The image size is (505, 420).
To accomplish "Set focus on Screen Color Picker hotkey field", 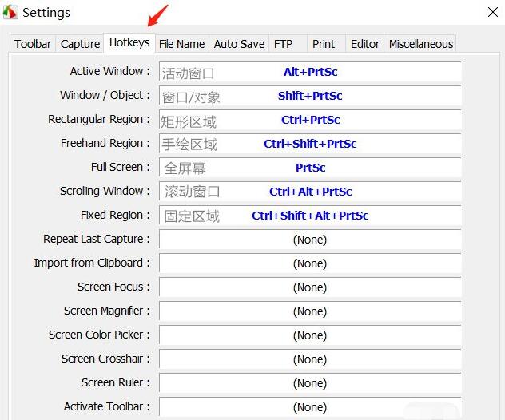I will tap(310, 335).
